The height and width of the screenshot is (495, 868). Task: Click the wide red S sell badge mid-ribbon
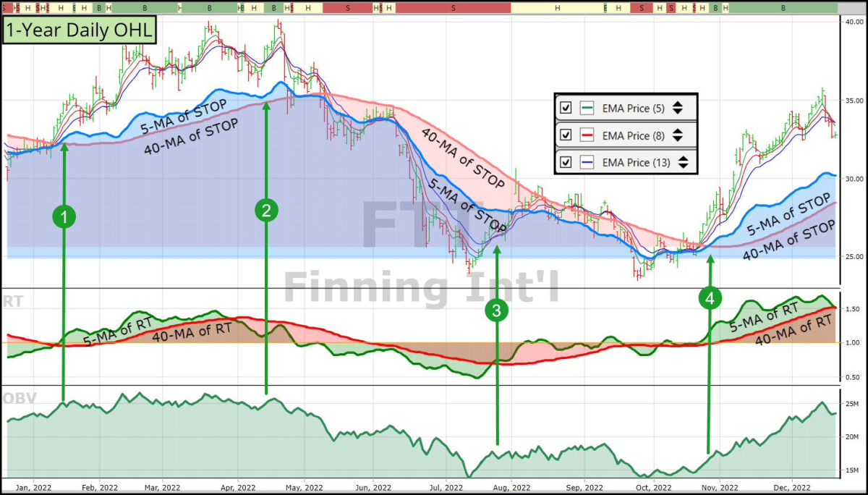click(x=454, y=7)
